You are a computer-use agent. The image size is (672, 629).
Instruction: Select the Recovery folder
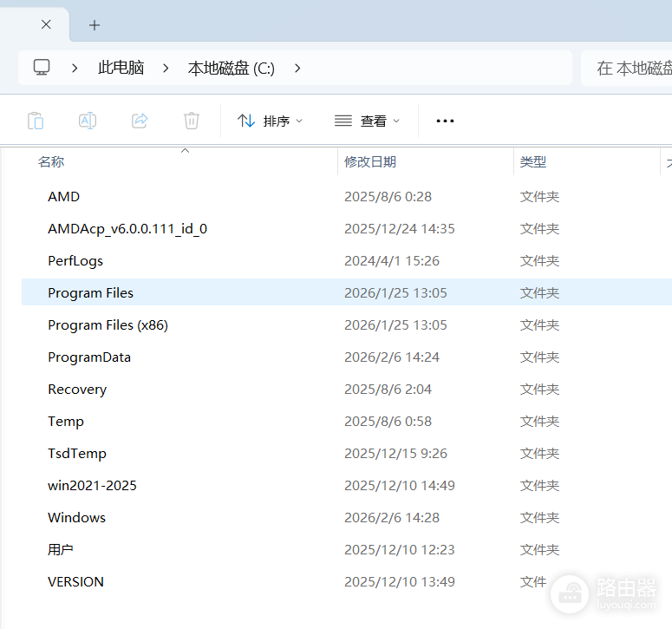[77, 390]
